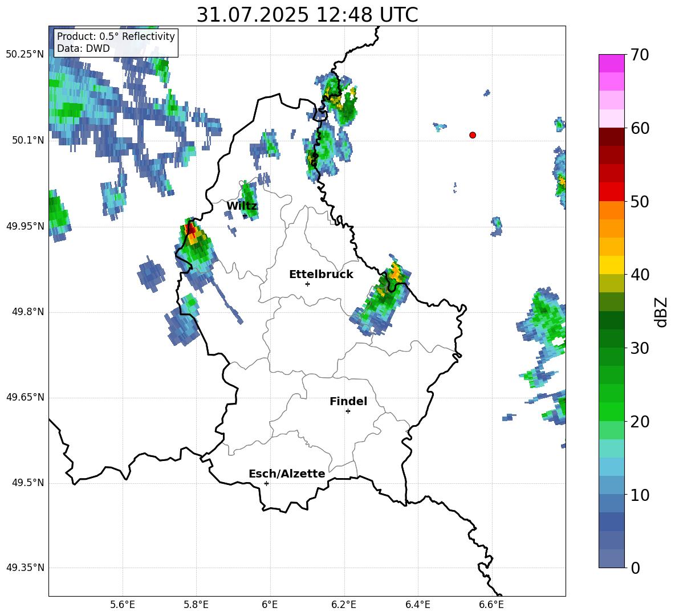The image size is (675, 616).
Task: Click the 30 tick on colorbar
Action: pyautogui.click(x=640, y=348)
